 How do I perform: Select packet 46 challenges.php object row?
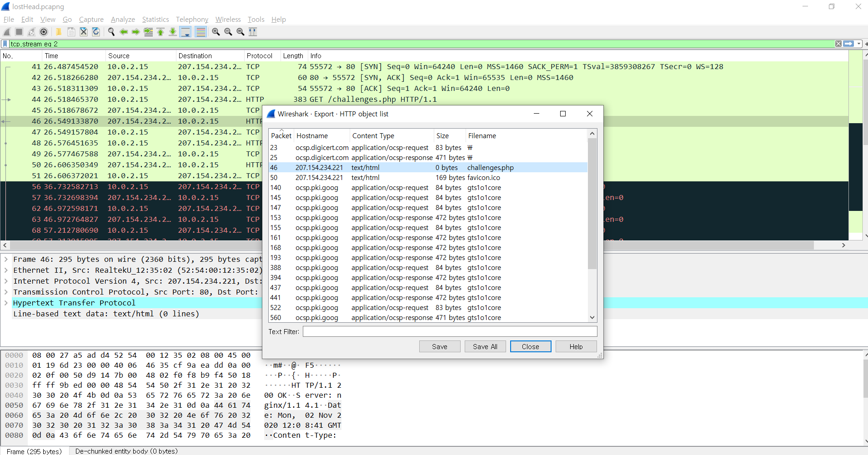428,167
